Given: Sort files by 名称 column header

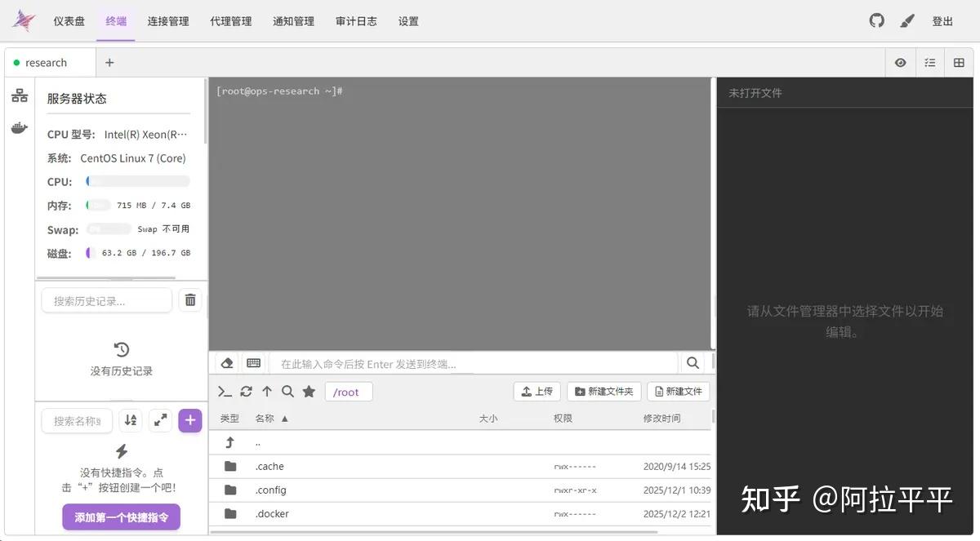Looking at the screenshot, I should [272, 418].
